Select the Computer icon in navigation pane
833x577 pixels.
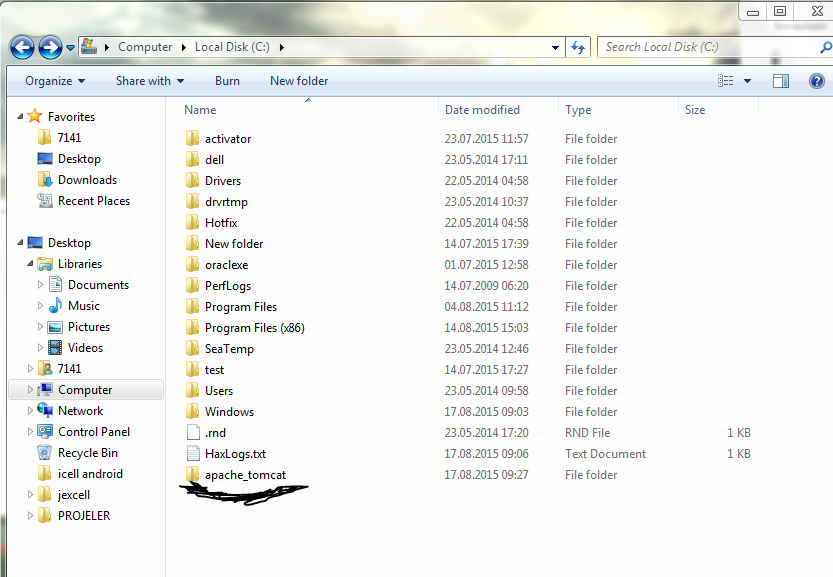pos(45,389)
